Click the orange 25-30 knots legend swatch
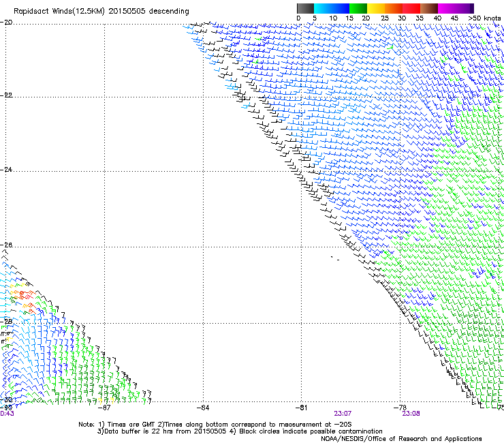This screenshot has height=443, width=504. tap(394, 8)
